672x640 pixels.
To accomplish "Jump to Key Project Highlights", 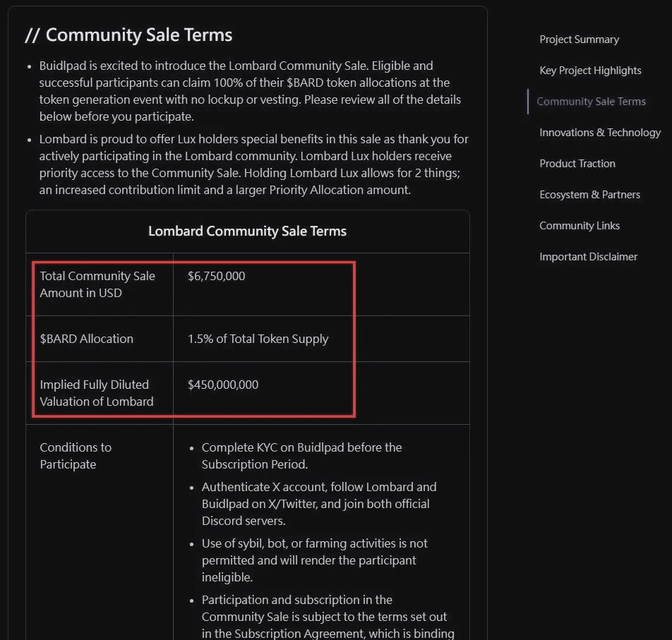I will [x=590, y=71].
